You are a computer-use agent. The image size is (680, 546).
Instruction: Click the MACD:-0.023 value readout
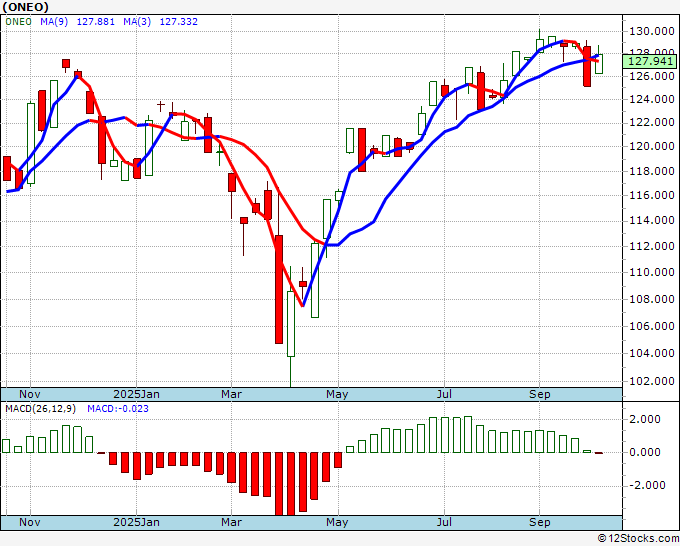click(x=118, y=409)
